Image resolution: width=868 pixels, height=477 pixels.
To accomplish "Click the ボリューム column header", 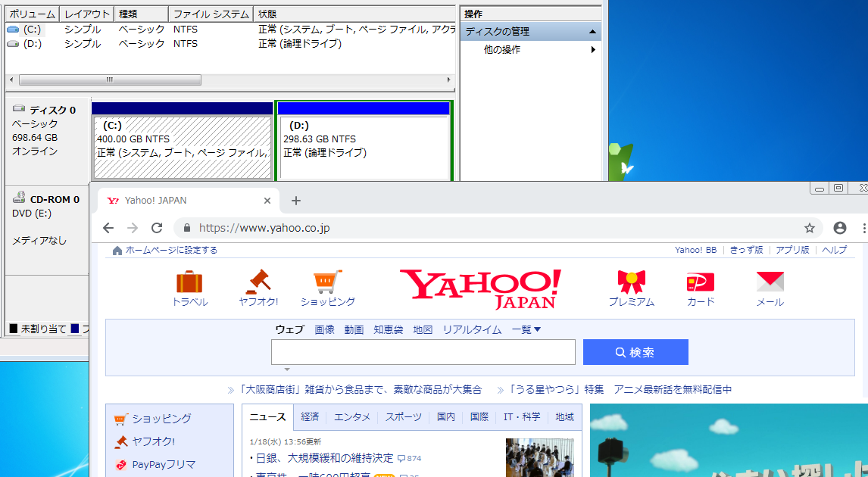I will (x=32, y=14).
